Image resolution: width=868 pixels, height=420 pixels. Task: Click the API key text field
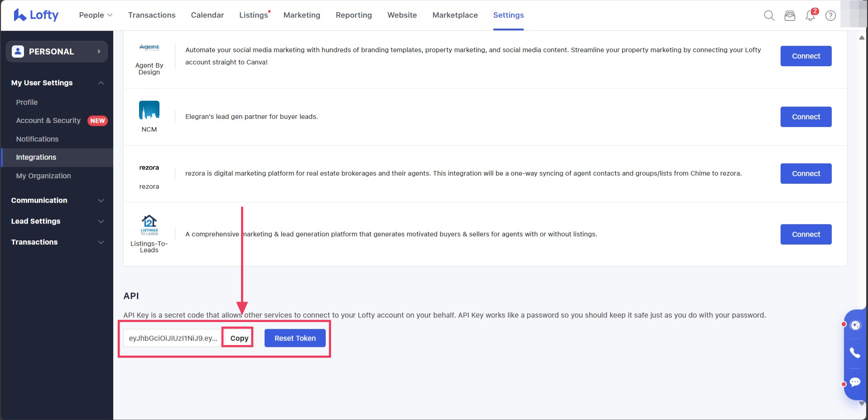173,338
